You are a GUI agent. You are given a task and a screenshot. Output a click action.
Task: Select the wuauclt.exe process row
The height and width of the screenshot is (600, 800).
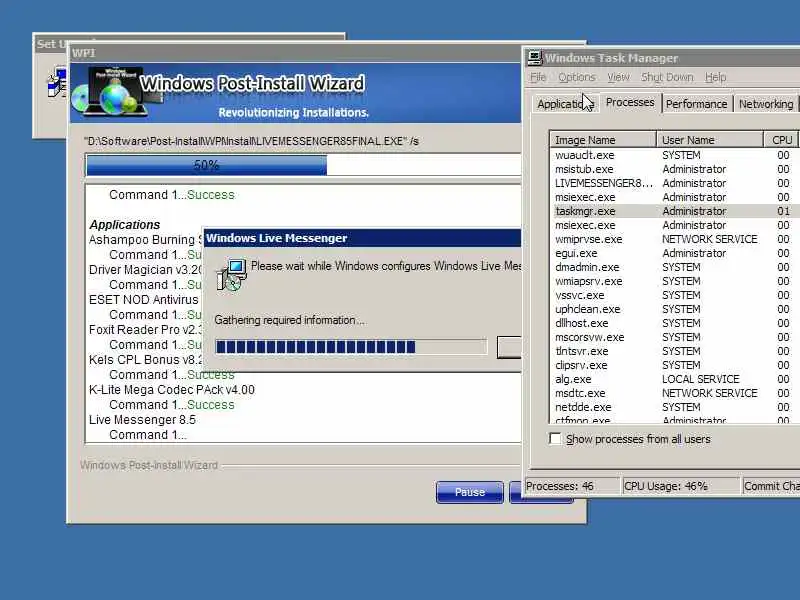[x=673, y=155]
